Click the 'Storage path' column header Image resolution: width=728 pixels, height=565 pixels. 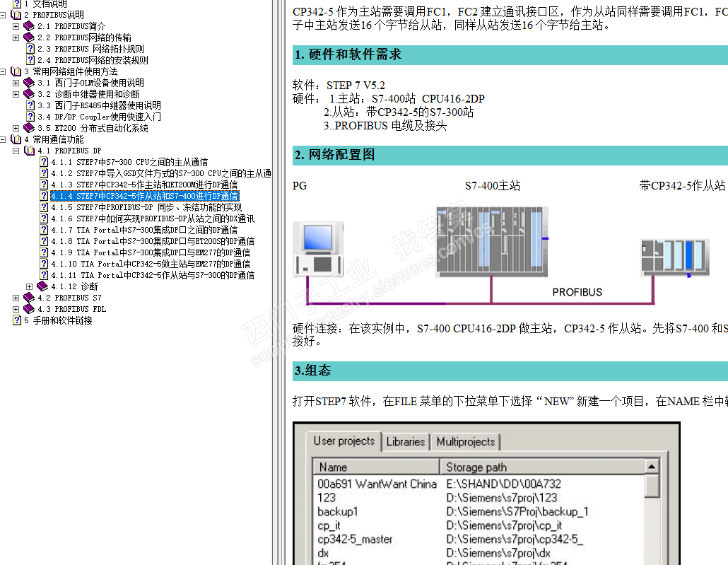(542, 467)
